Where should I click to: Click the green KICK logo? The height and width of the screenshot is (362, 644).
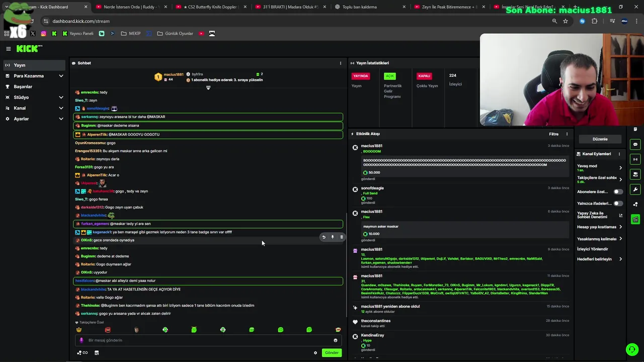[29, 49]
